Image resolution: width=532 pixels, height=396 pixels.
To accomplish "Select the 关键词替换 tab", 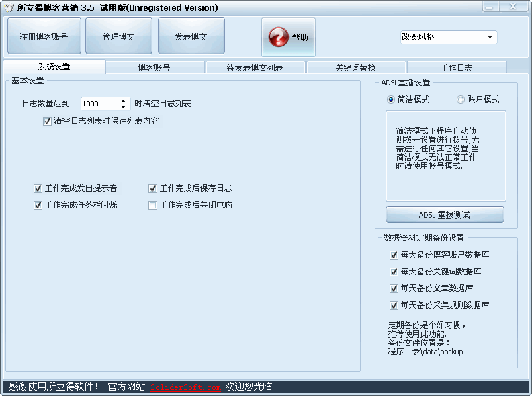I will point(356,68).
